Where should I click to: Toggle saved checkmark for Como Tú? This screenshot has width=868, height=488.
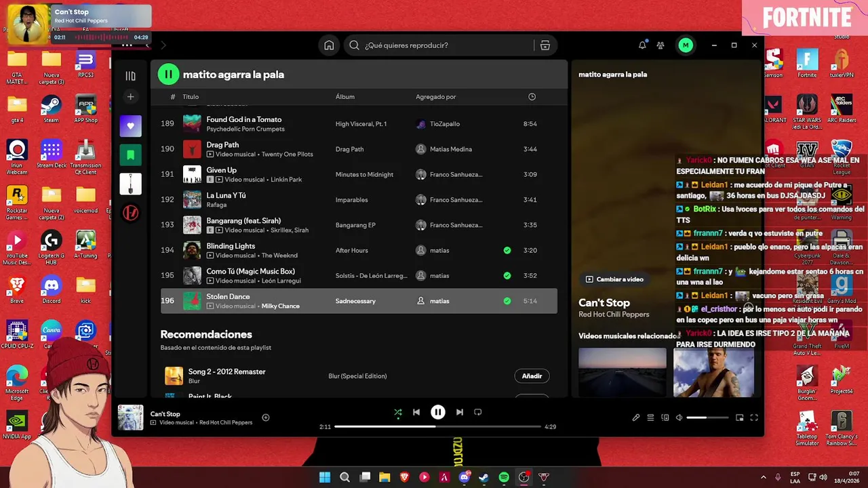[x=507, y=276]
